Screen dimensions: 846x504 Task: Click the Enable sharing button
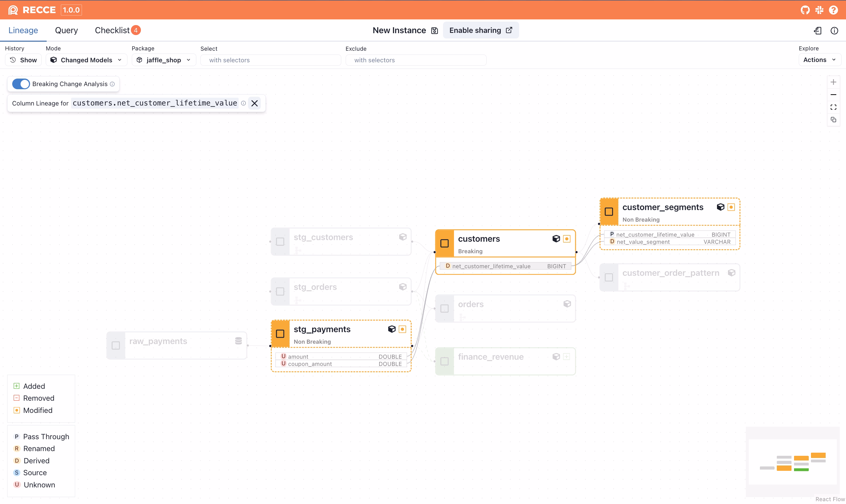tap(481, 30)
